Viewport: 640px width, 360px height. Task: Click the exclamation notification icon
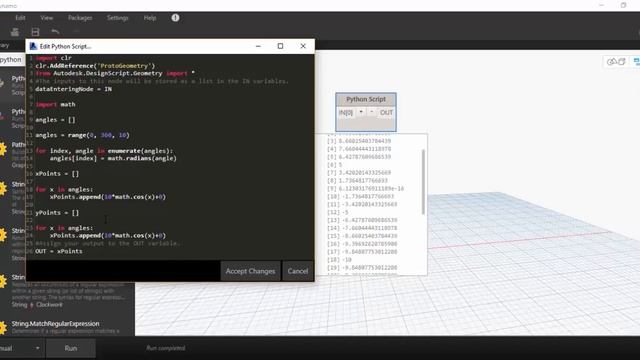(x=176, y=18)
